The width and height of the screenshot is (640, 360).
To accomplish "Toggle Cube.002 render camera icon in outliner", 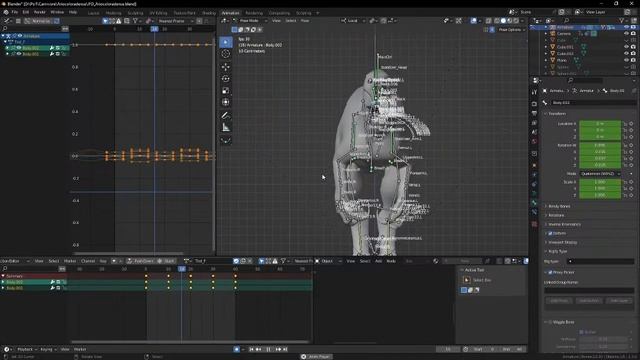I will (633, 53).
